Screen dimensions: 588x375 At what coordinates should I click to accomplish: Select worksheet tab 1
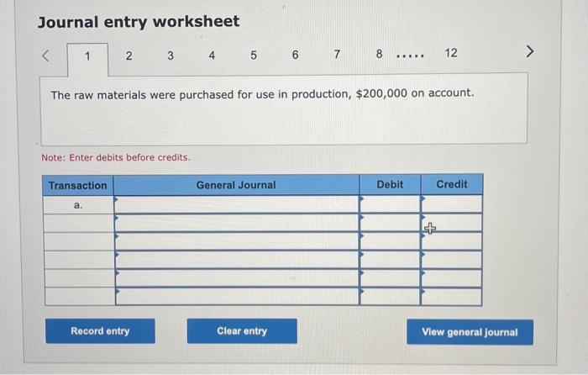(x=87, y=56)
